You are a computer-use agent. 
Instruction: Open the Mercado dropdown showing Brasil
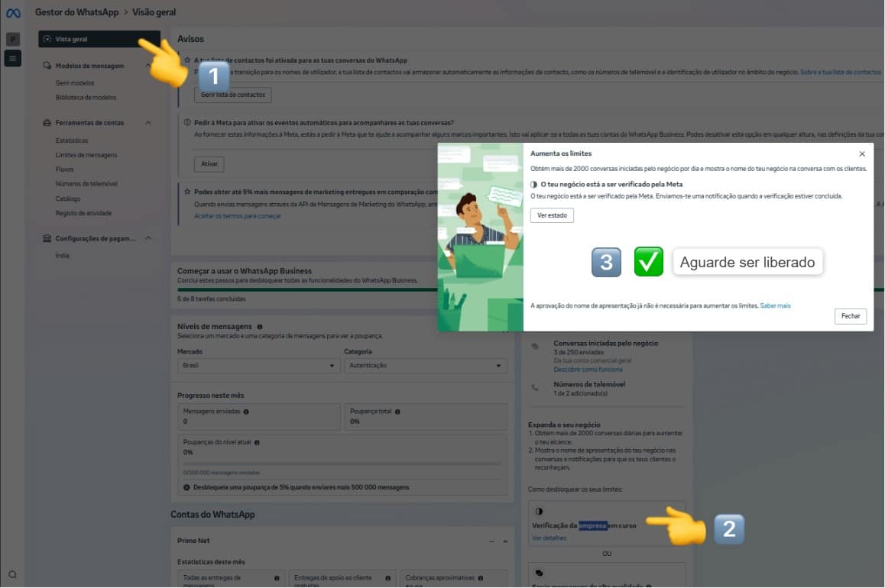[x=258, y=365]
